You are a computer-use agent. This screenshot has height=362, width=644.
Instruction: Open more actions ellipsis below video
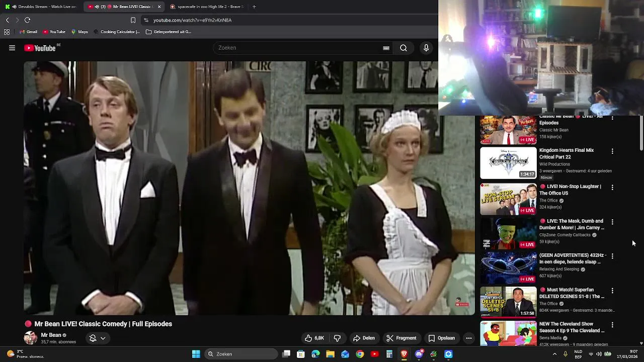469,338
